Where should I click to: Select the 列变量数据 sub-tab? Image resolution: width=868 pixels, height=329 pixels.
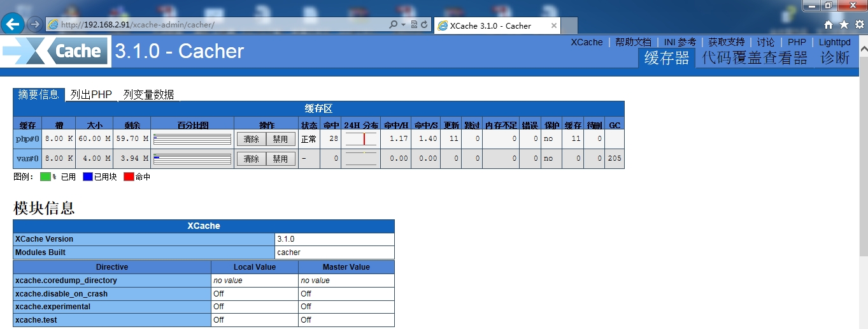148,94
